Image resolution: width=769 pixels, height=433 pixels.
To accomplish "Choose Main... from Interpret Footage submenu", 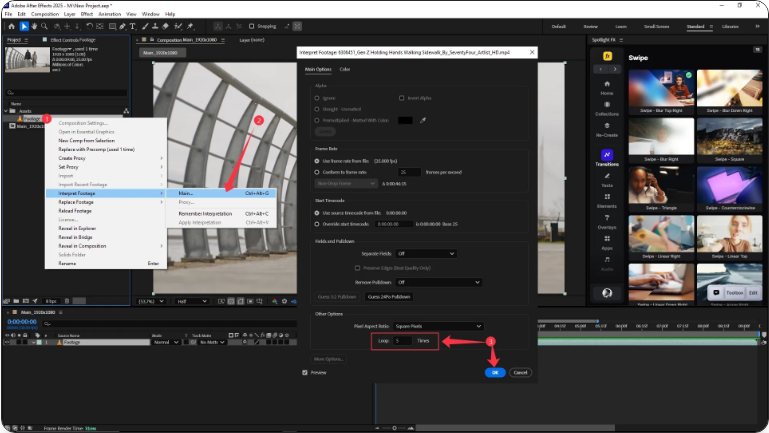I will coord(186,193).
